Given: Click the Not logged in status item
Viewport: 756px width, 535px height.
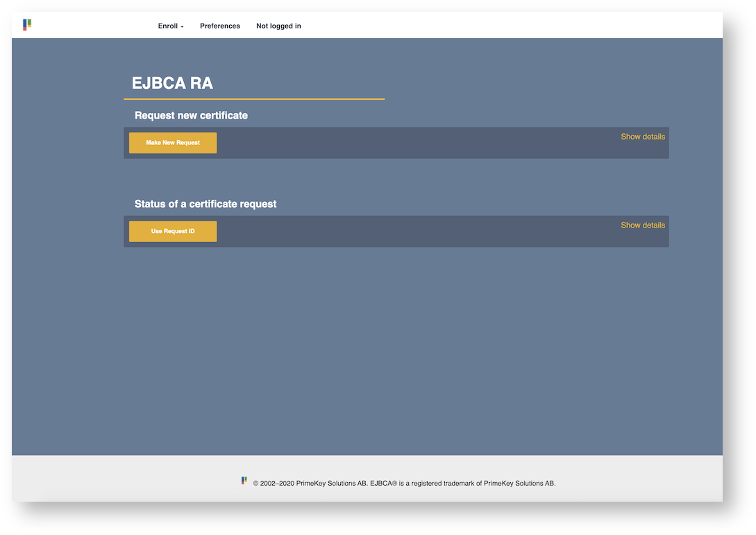Looking at the screenshot, I should coord(278,26).
